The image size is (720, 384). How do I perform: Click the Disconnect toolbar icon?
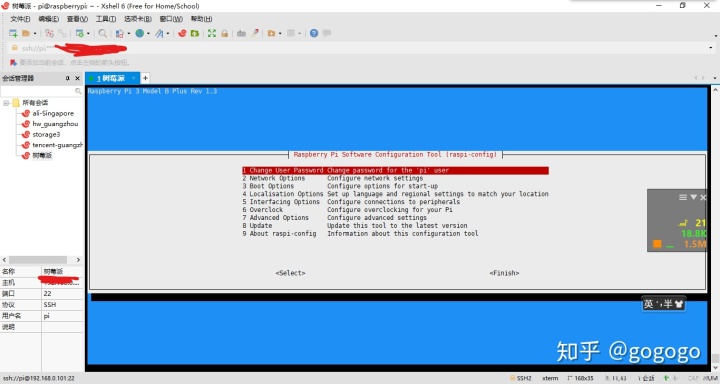tap(49, 33)
